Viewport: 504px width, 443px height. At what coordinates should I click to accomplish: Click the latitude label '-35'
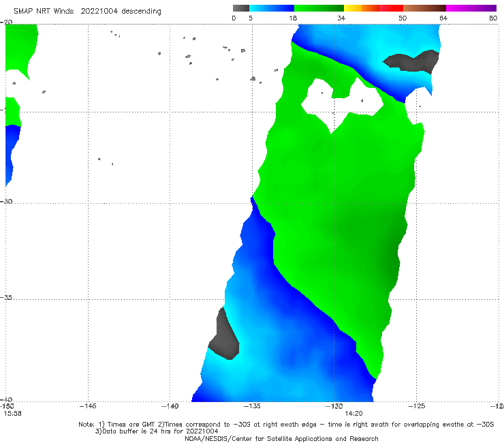pos(6,298)
